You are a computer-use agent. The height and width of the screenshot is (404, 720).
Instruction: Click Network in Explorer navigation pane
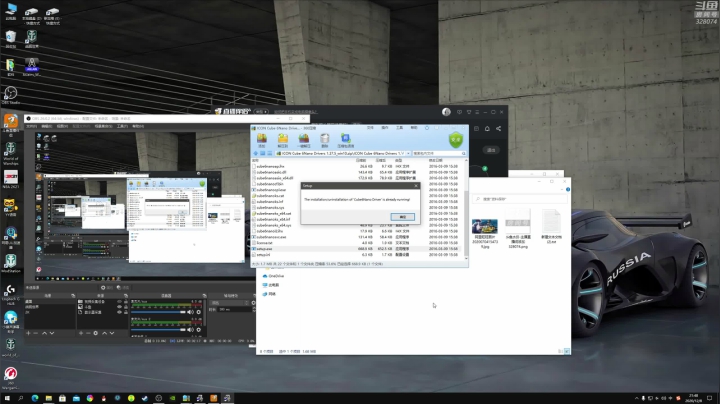click(269, 293)
